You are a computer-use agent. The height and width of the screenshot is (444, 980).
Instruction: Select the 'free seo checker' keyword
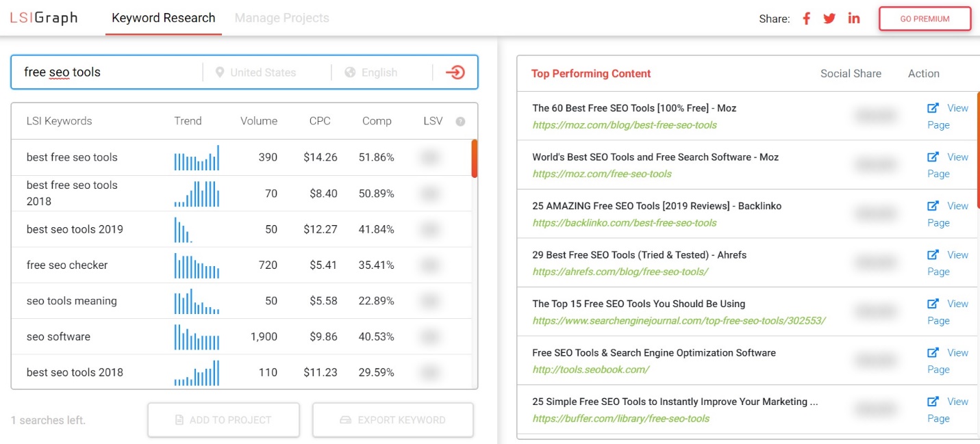pyautogui.click(x=67, y=265)
